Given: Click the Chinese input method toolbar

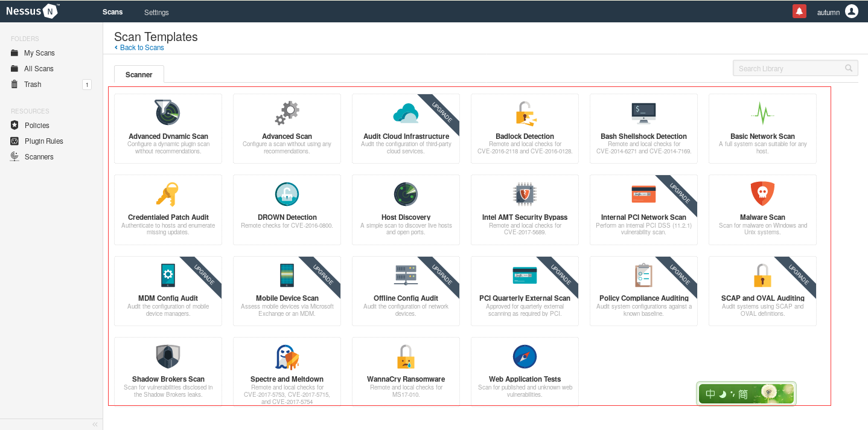Looking at the screenshot, I should pos(746,394).
